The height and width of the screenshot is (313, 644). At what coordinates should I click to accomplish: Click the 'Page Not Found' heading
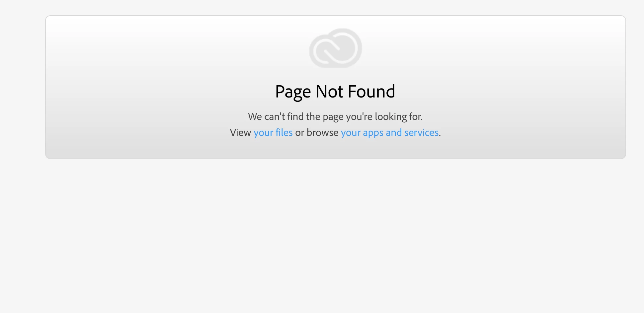tap(335, 92)
